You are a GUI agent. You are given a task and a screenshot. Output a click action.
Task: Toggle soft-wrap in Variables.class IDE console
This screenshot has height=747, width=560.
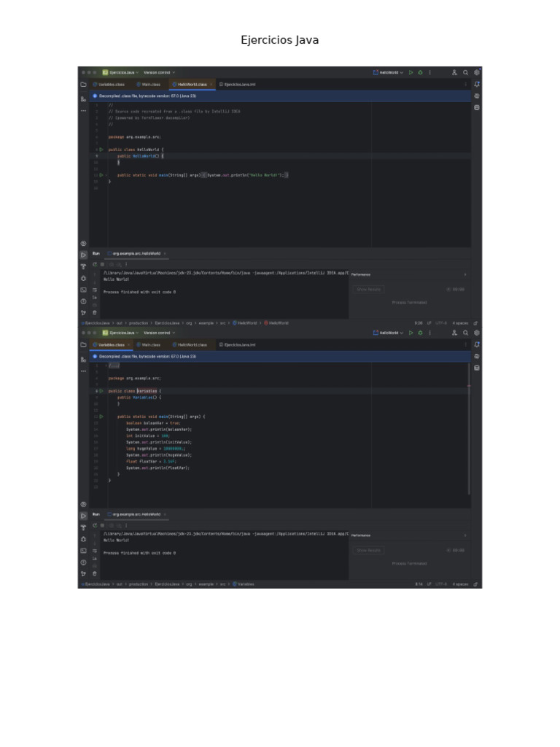click(x=95, y=551)
